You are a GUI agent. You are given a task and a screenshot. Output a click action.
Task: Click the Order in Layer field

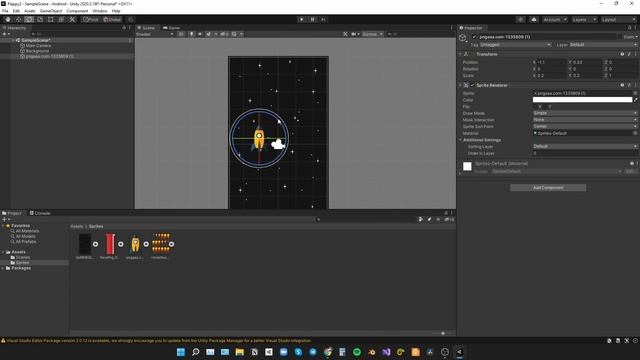pyautogui.click(x=585, y=153)
